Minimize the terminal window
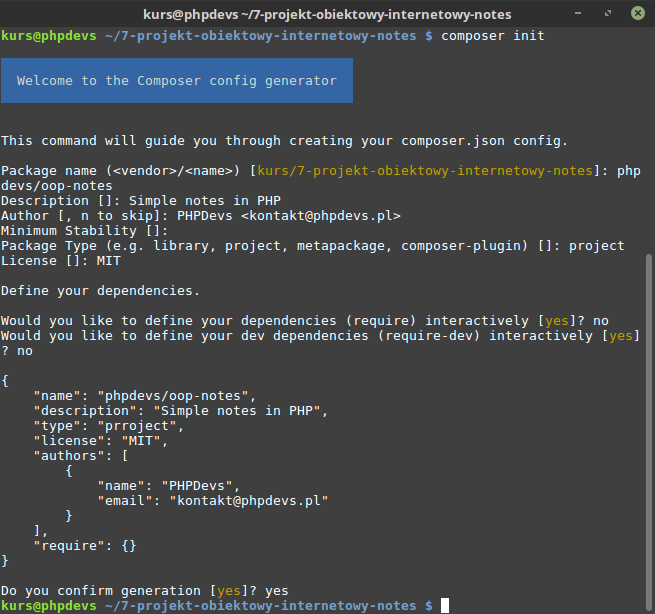Viewport: 655px width, 614px height. coord(578,13)
